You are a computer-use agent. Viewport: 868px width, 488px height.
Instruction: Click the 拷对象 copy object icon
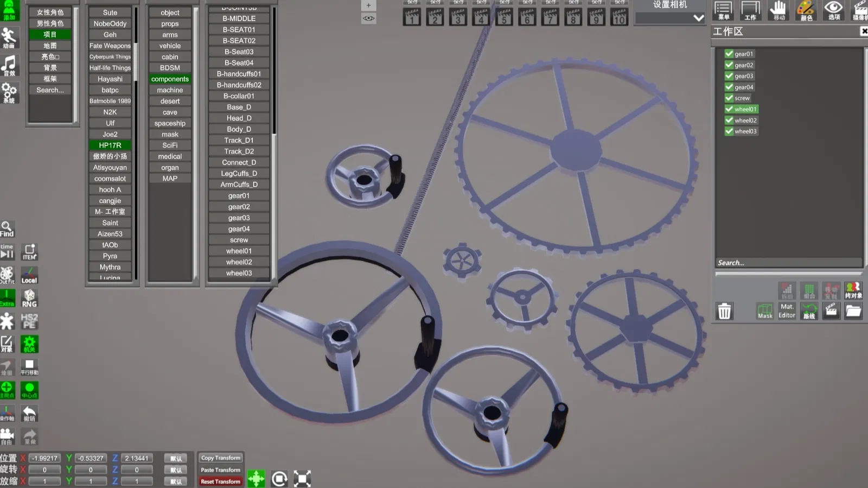click(x=853, y=290)
